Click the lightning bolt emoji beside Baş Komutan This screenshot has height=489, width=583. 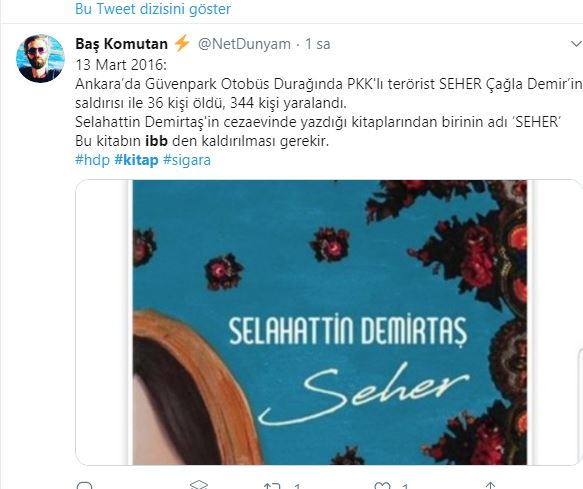tap(182, 44)
